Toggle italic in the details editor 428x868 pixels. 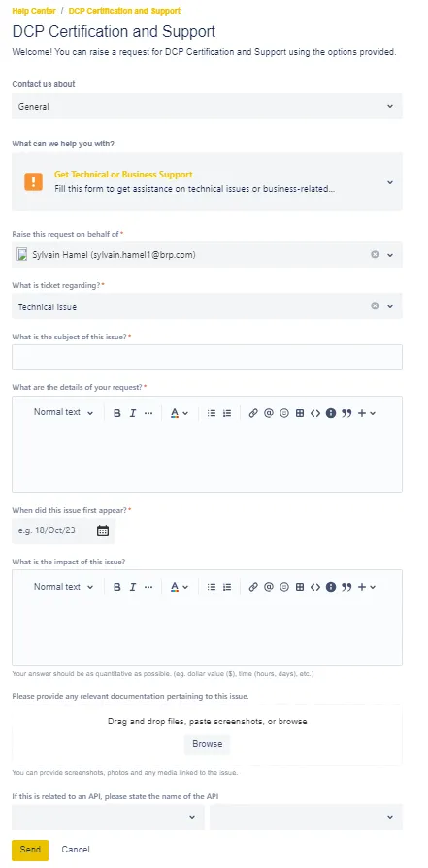(132, 413)
